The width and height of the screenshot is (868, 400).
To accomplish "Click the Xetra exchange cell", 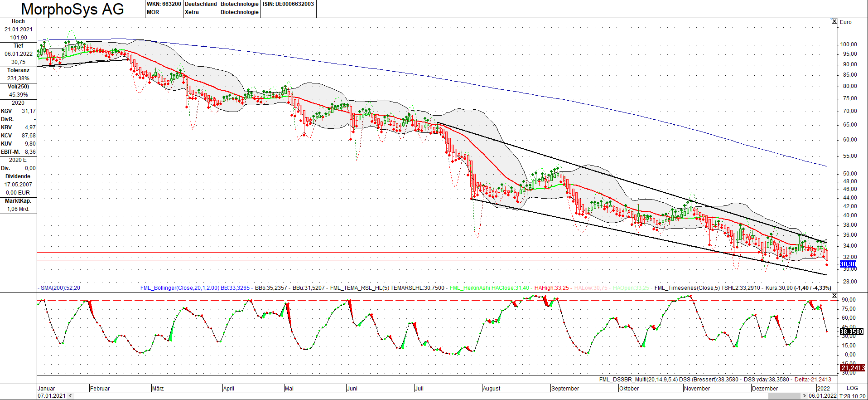I will coord(192,12).
